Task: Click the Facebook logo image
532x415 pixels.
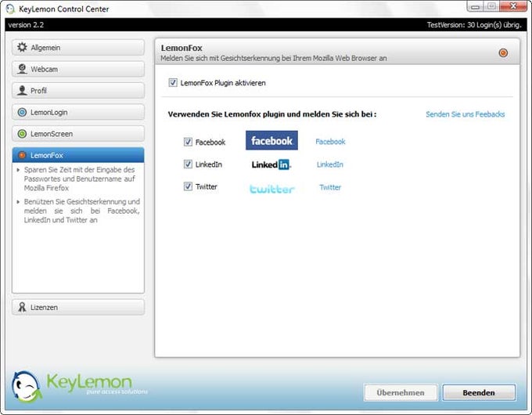Action: pyautogui.click(x=271, y=140)
